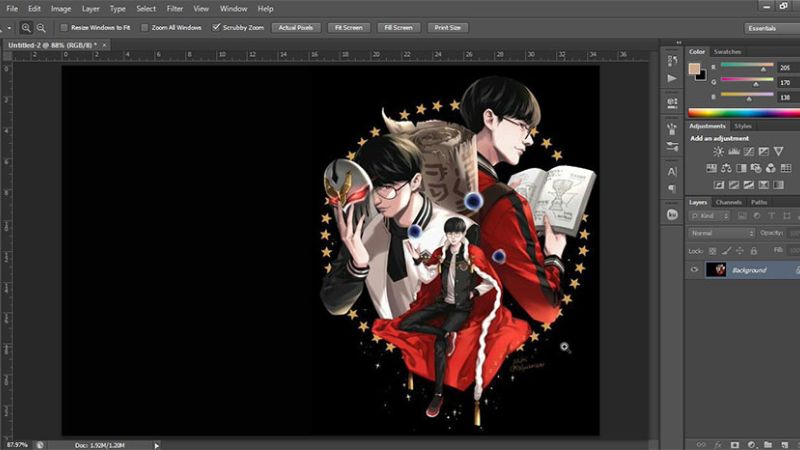Image resolution: width=800 pixels, height=450 pixels.
Task: Toggle lock image pixels brush icon
Action: tap(727, 251)
